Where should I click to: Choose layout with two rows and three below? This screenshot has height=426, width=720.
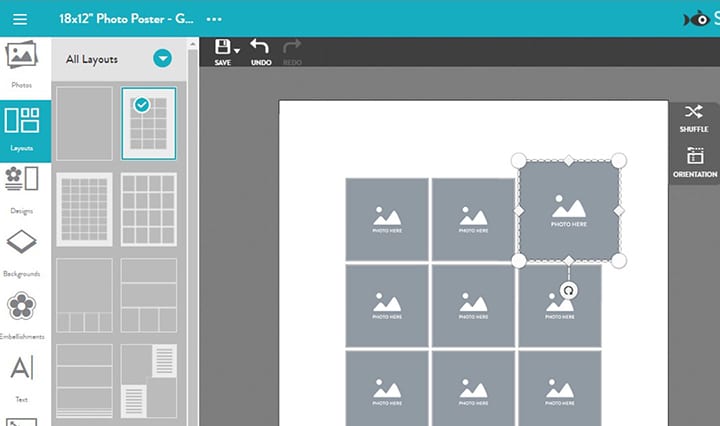(149, 295)
